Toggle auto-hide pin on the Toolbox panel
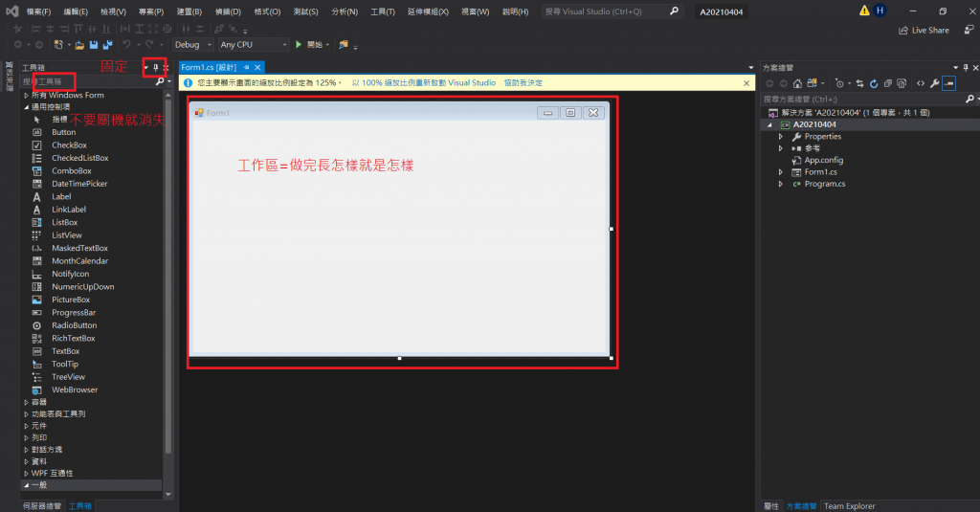980x512 pixels. point(156,68)
